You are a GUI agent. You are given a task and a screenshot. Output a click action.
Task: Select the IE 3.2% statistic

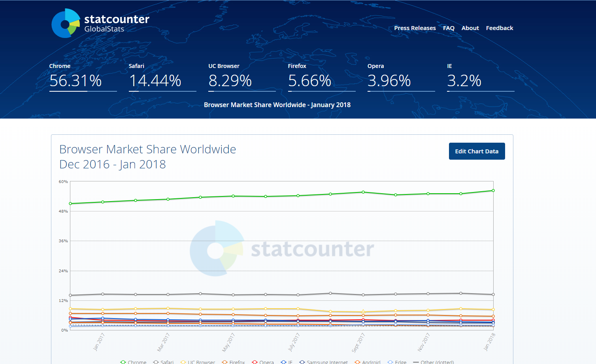(x=481, y=77)
